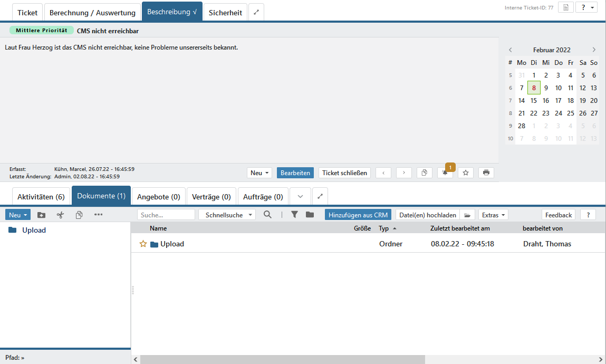Toggle the star on Upload folder row

click(x=142, y=244)
